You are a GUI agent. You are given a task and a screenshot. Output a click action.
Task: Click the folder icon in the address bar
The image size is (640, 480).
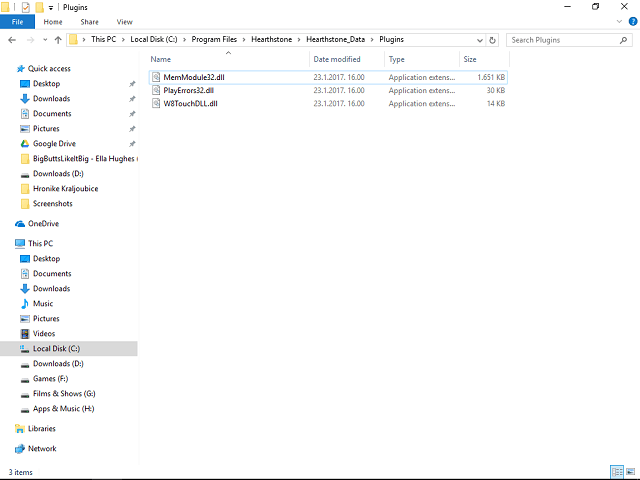click(x=73, y=40)
